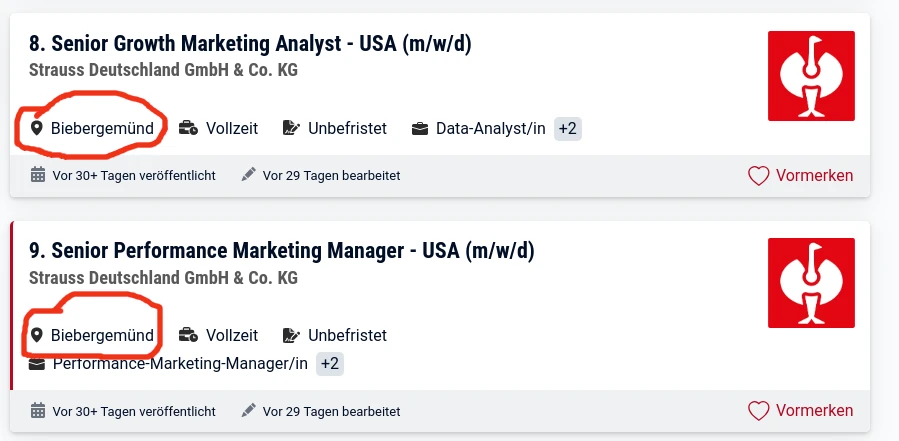
Task: Expand the +2 tag after Performance-Marketing-Manager/in
Action: pos(330,364)
